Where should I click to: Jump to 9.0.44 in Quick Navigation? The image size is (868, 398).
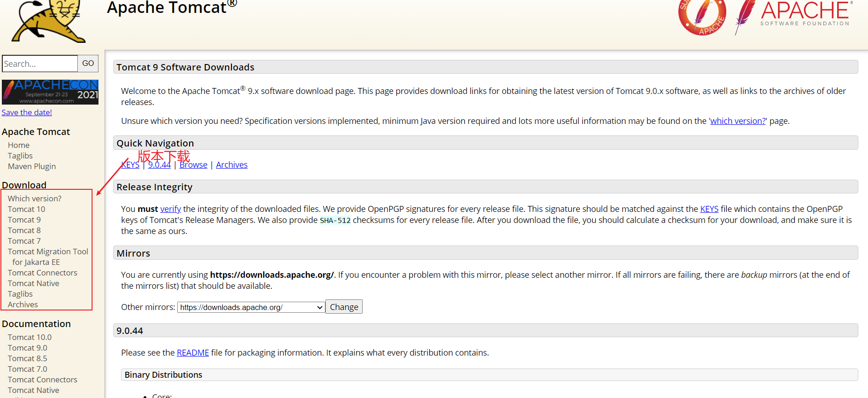coord(159,165)
